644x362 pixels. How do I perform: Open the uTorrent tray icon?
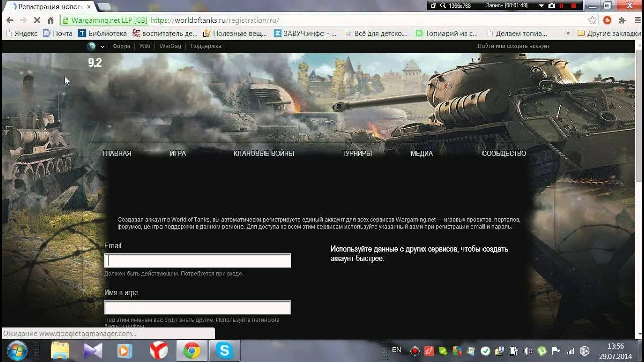coord(542,351)
